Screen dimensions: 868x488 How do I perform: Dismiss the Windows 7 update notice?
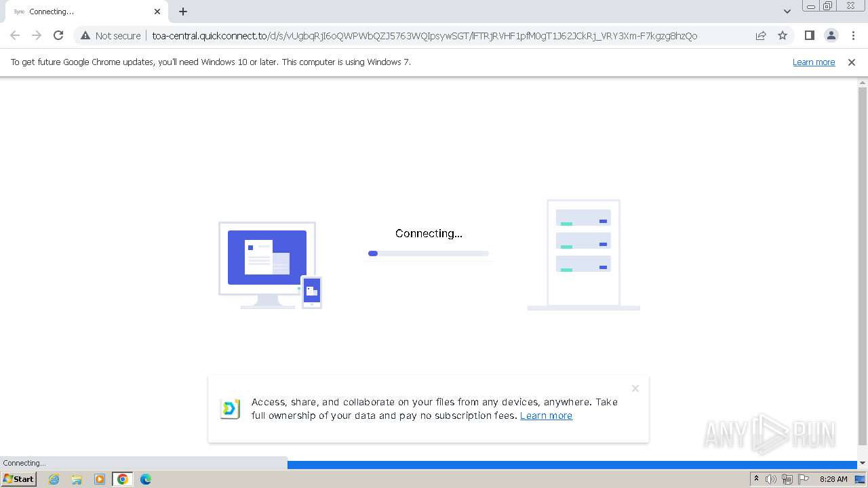pyautogui.click(x=852, y=62)
